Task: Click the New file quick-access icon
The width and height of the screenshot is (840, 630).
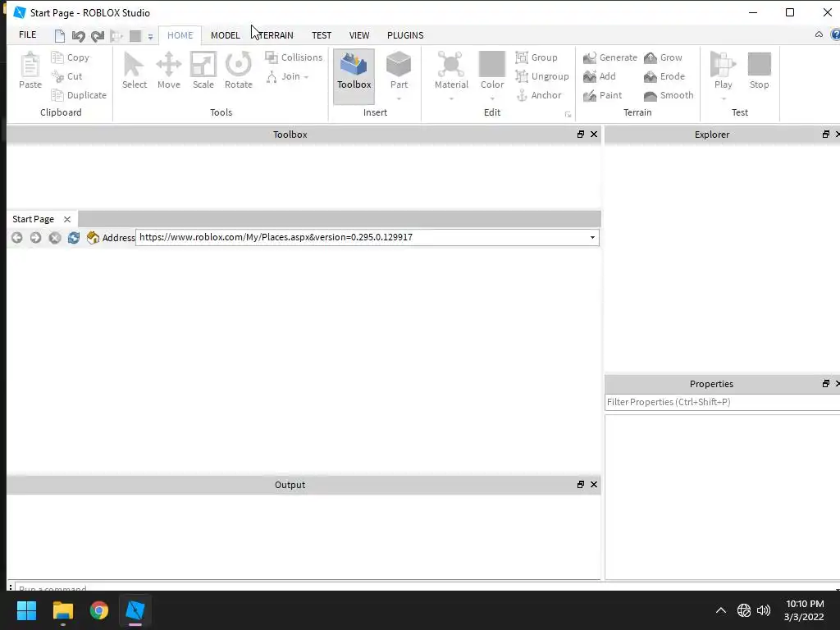Action: 59,36
